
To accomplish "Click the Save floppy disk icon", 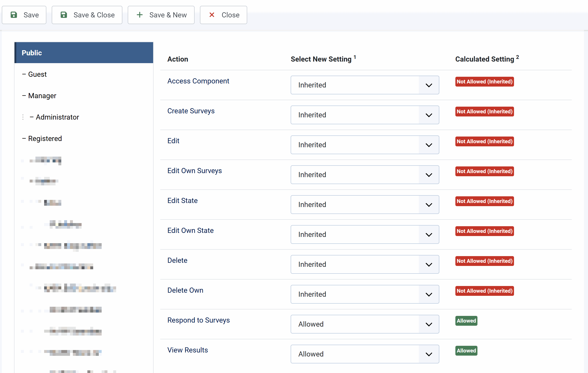I will tap(14, 15).
